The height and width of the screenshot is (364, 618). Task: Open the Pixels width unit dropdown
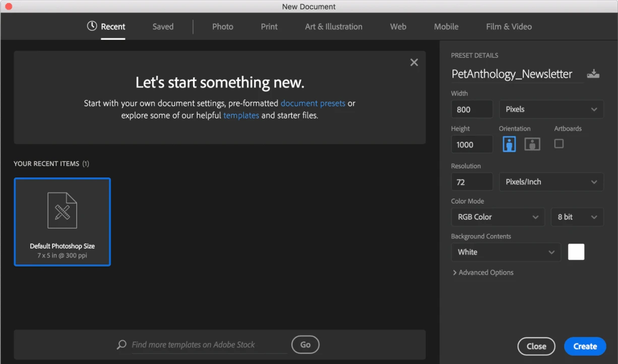coord(551,109)
